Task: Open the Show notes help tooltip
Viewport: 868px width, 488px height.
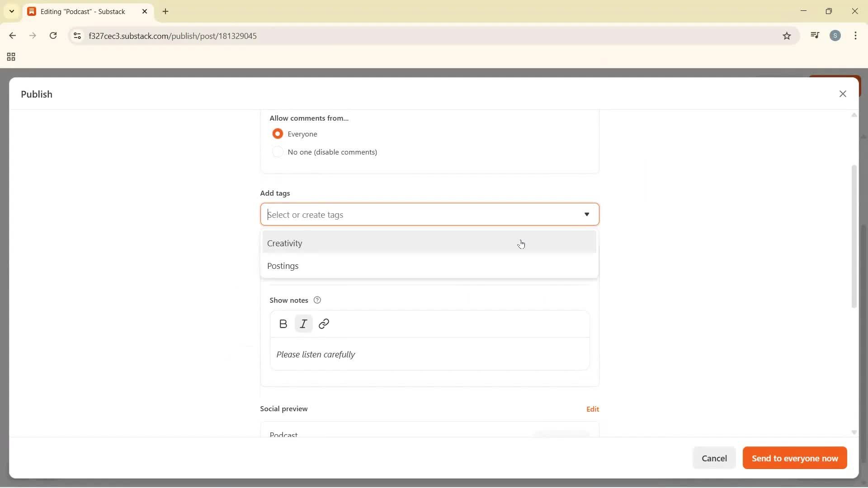Action: tap(317, 300)
